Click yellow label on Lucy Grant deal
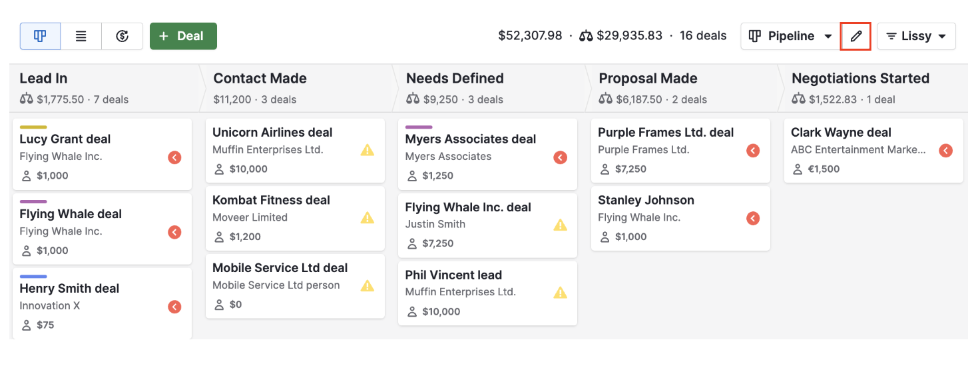The image size is (980, 368). (33, 127)
